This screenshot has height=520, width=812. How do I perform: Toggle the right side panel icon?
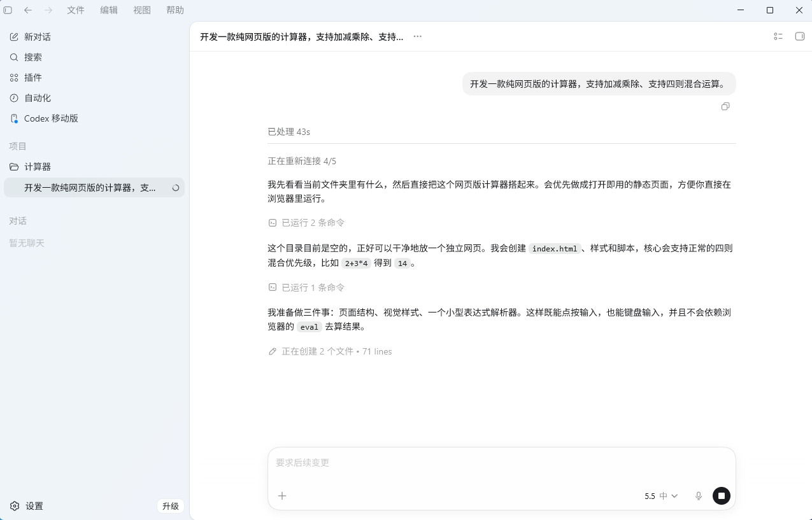pyautogui.click(x=800, y=36)
